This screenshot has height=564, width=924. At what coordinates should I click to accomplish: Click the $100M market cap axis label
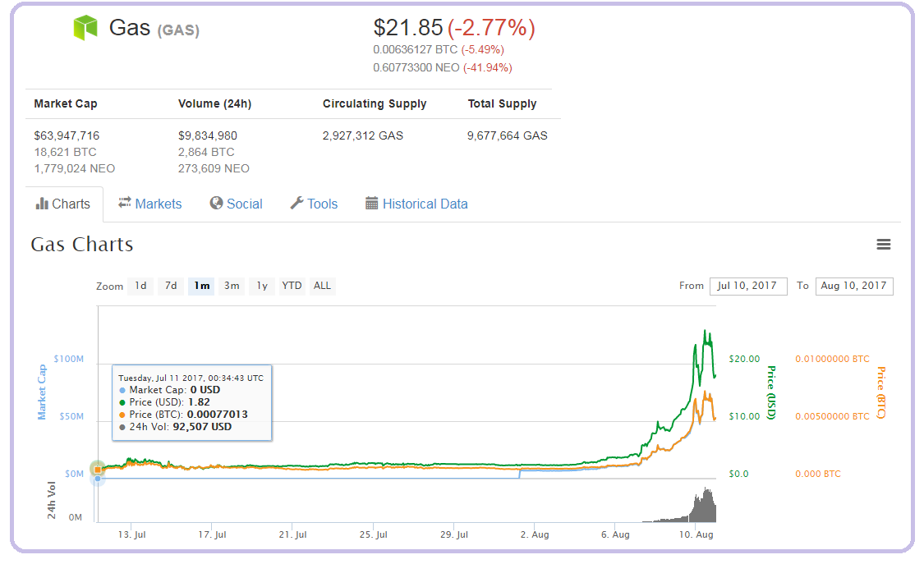click(x=69, y=359)
